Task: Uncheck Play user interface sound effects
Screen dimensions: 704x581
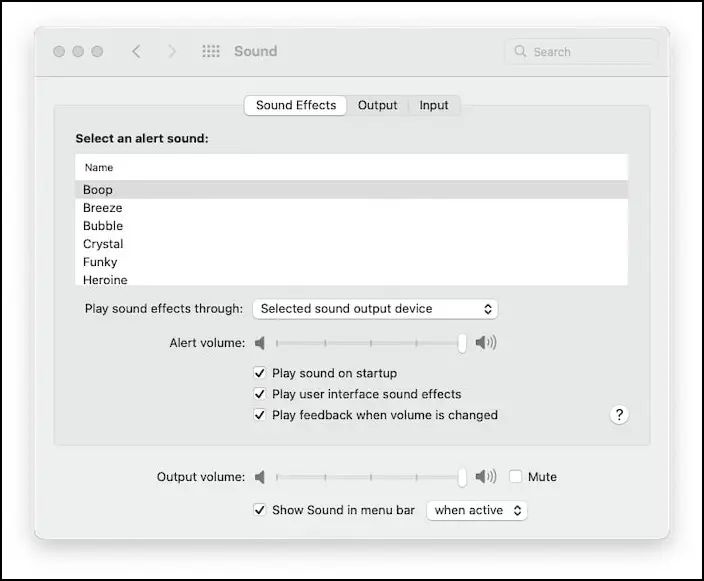Action: (260, 394)
